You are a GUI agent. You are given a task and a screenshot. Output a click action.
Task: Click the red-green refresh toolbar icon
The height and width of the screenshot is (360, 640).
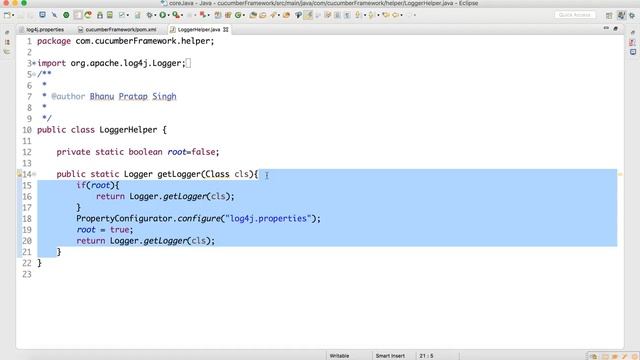(88, 15)
